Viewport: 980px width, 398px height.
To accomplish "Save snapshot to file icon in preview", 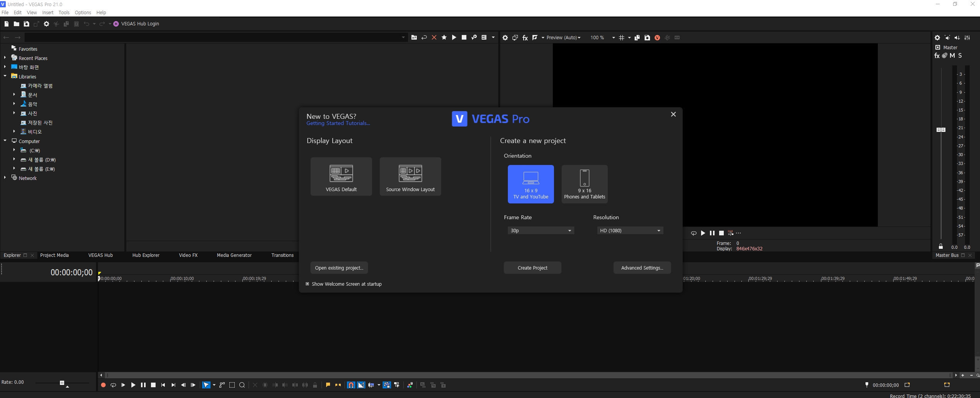I will point(647,38).
